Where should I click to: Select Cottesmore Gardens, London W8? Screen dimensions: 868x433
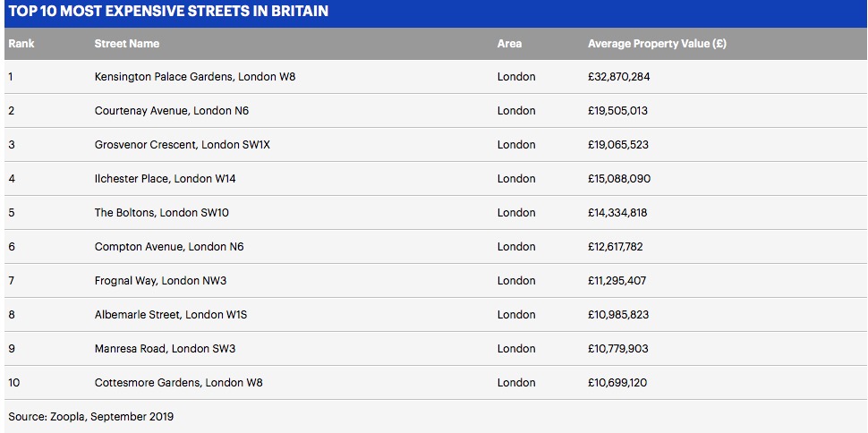(x=178, y=383)
